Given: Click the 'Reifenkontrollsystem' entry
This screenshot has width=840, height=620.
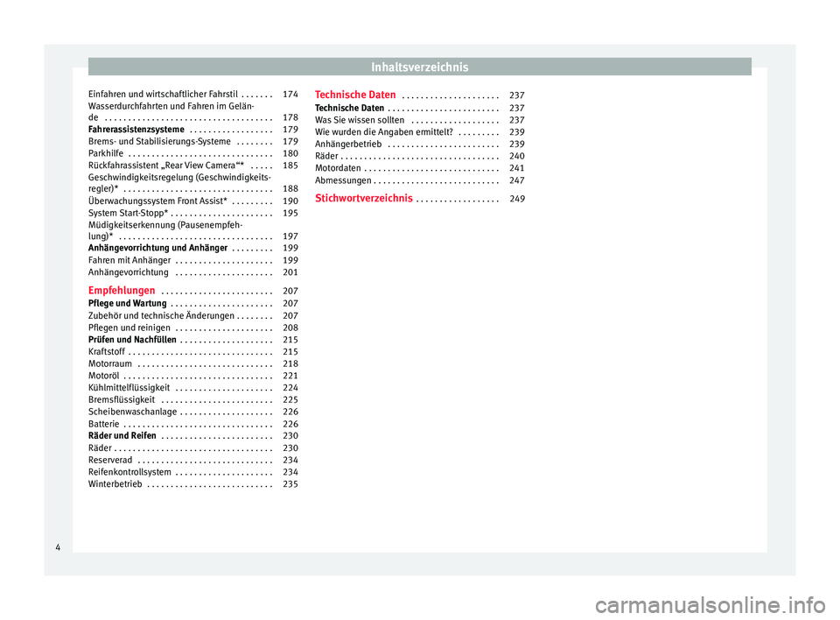Looking at the screenshot, I should tap(192, 473).
